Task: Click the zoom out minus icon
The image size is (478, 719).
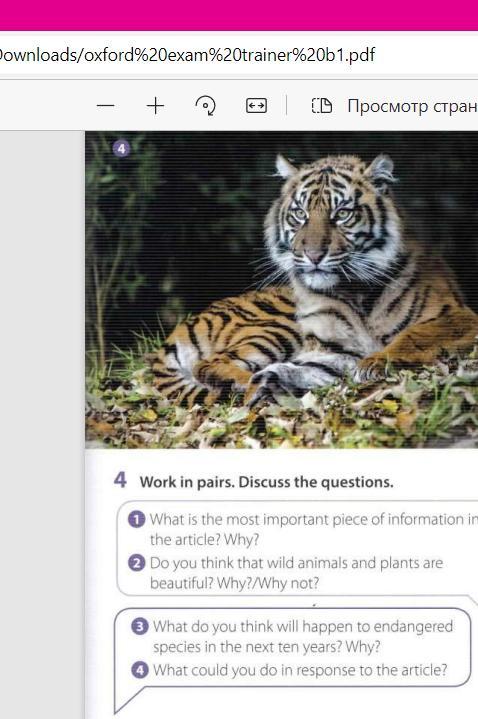Action: click(106, 106)
